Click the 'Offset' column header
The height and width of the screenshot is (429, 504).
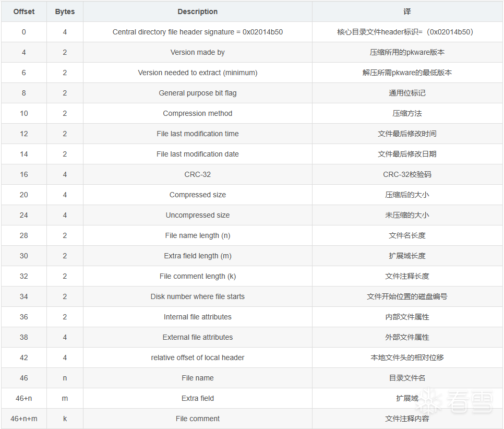coord(24,11)
